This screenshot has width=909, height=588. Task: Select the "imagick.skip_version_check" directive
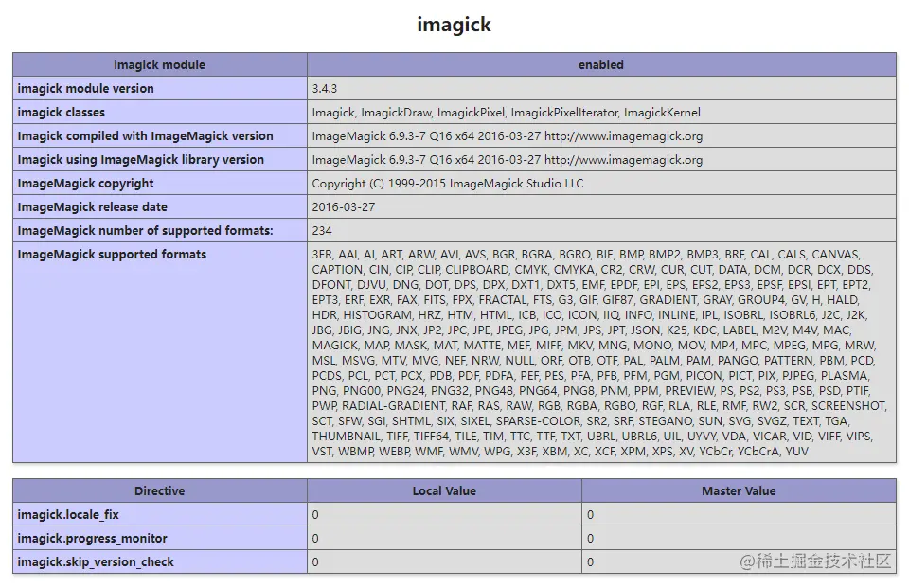[96, 562]
